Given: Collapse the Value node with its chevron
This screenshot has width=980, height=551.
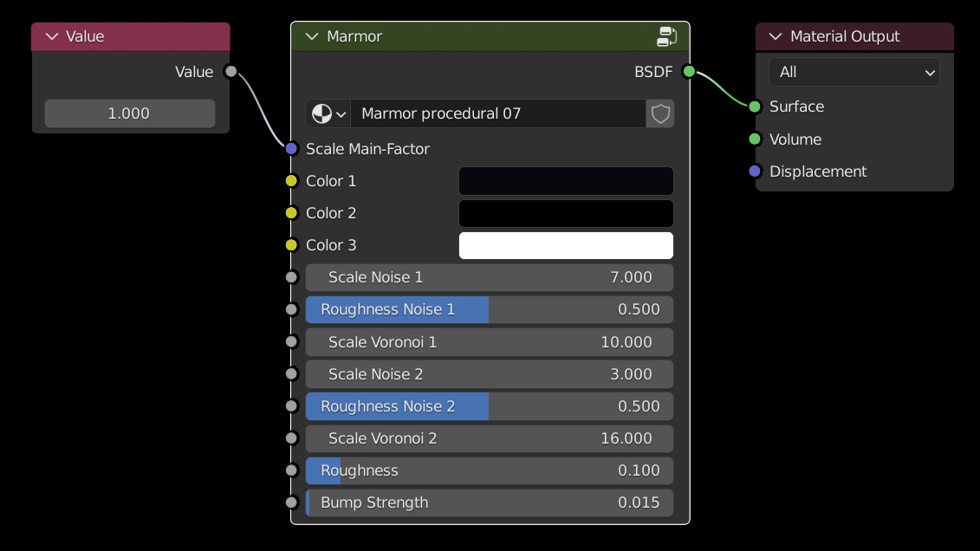Looking at the screenshot, I should (52, 36).
